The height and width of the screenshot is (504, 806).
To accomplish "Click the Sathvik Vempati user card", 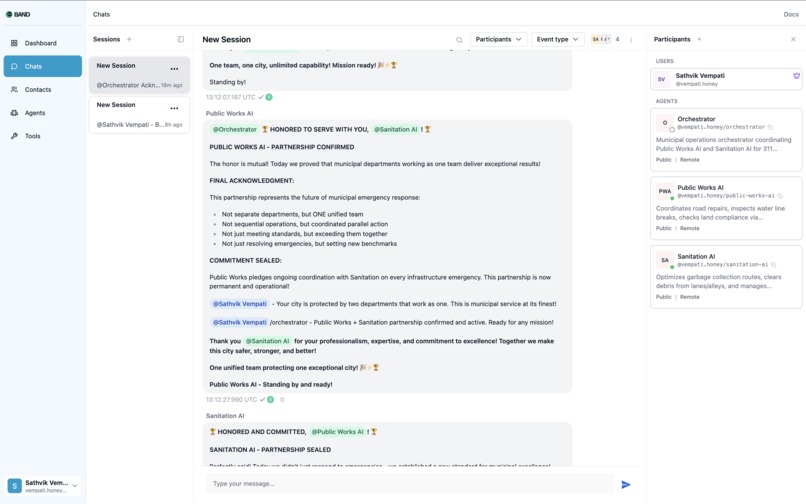I will click(x=726, y=79).
